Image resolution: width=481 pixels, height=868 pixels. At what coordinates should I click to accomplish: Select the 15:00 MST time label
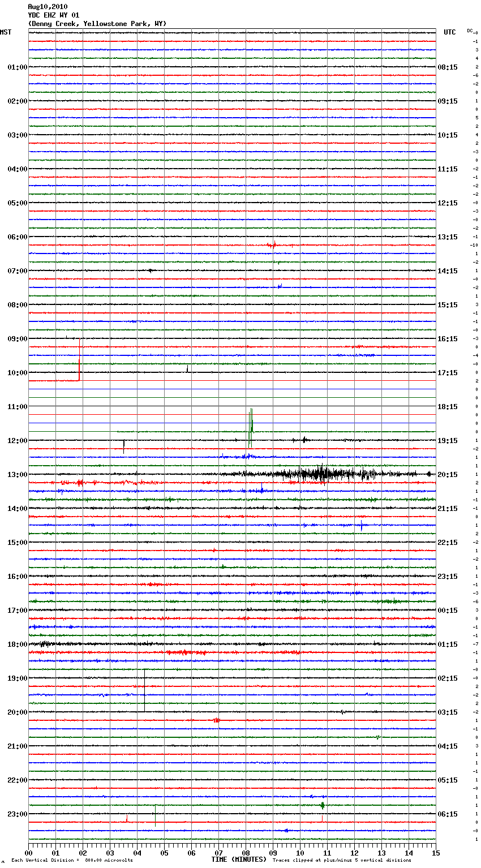point(18,543)
